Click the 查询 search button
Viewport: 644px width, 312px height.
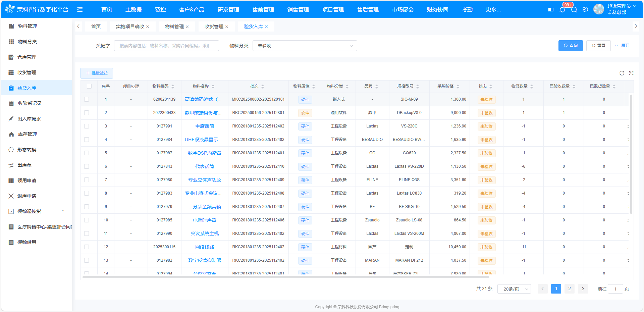pos(571,46)
